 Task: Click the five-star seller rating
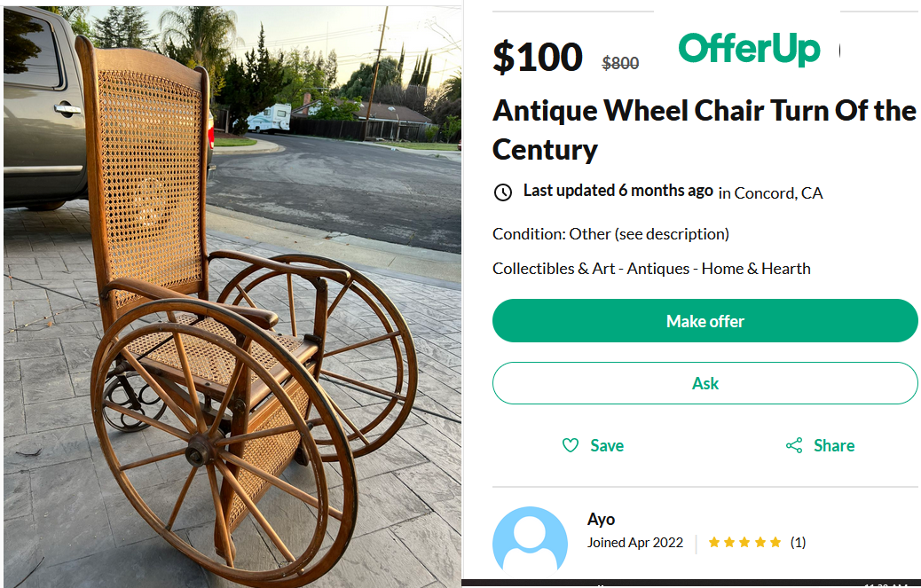click(x=744, y=542)
